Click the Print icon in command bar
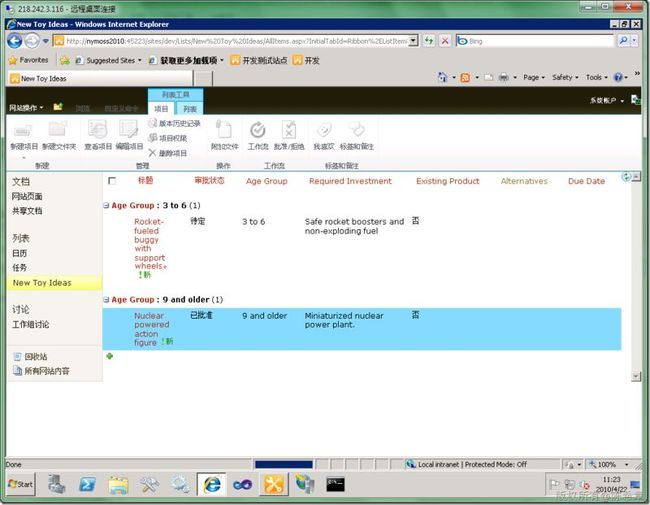The image size is (650, 505). [x=503, y=77]
